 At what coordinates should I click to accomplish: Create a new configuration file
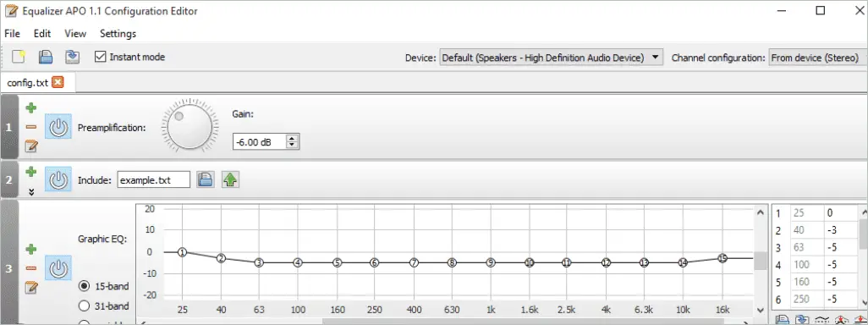coord(19,57)
